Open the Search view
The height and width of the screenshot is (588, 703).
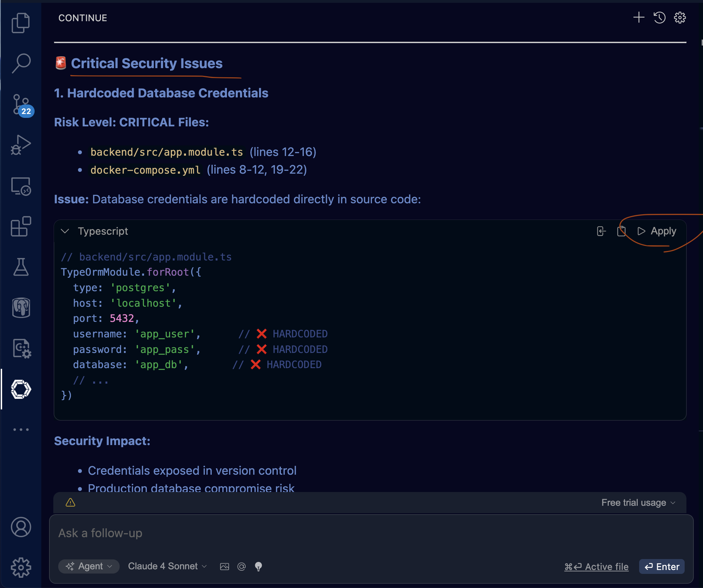[21, 64]
